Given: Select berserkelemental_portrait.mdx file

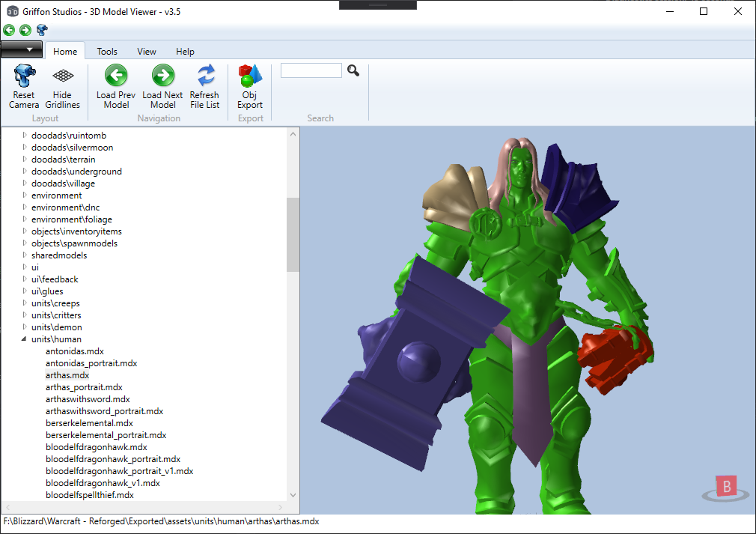Looking at the screenshot, I should [x=106, y=435].
